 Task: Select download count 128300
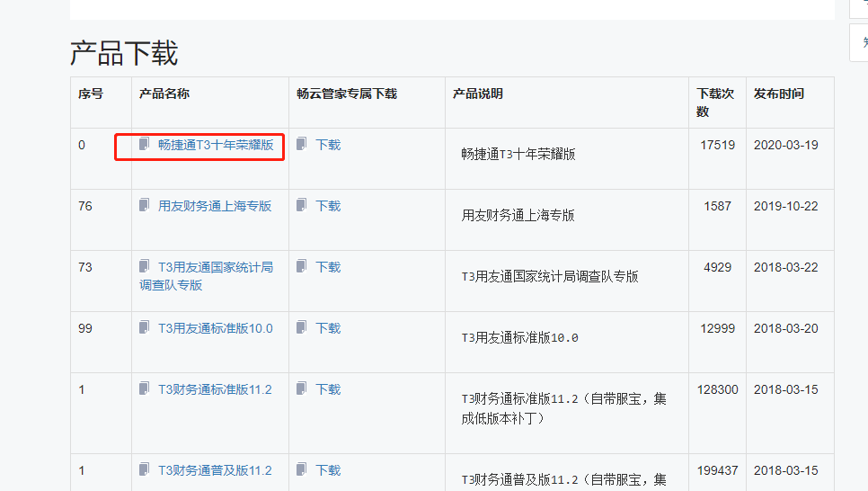(x=717, y=389)
